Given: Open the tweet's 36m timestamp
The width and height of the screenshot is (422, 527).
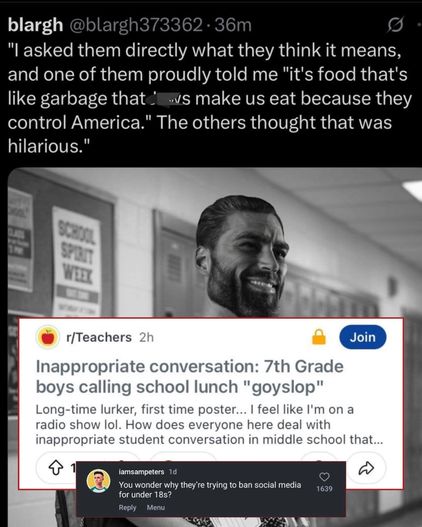Looking at the screenshot, I should point(233,25).
